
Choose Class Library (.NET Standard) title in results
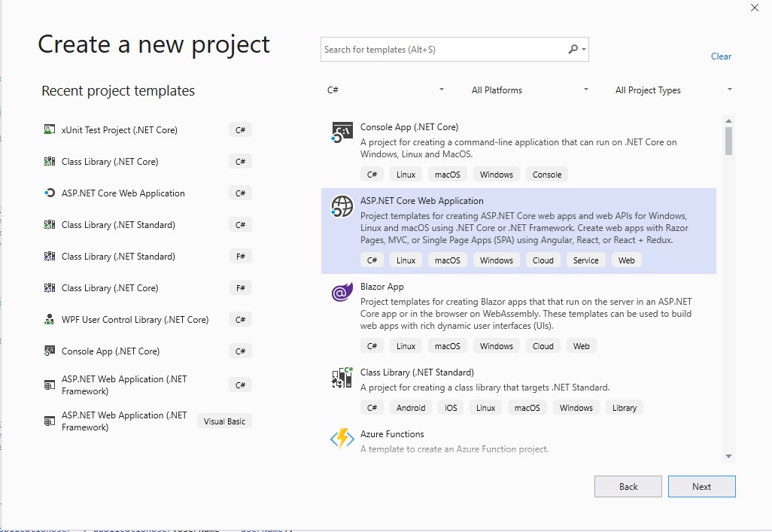(417, 372)
